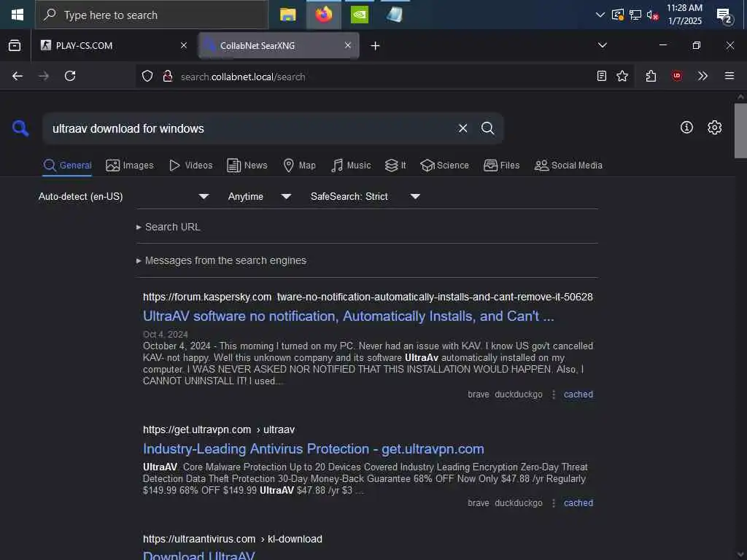Click the Firefox tab overview icon
Image resolution: width=747 pixels, height=560 pixels.
(15, 46)
